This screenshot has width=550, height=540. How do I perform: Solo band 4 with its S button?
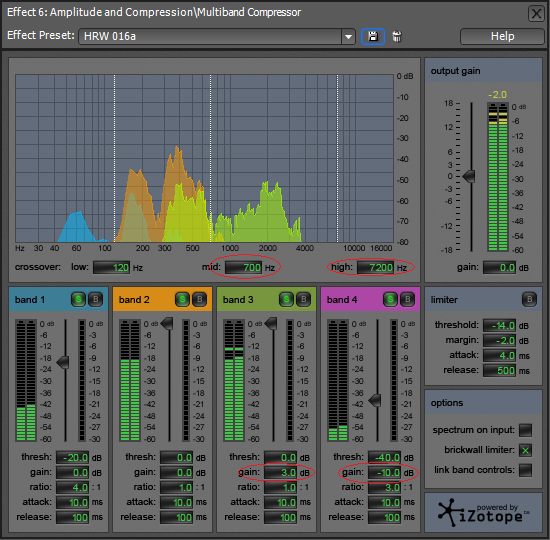coord(390,299)
